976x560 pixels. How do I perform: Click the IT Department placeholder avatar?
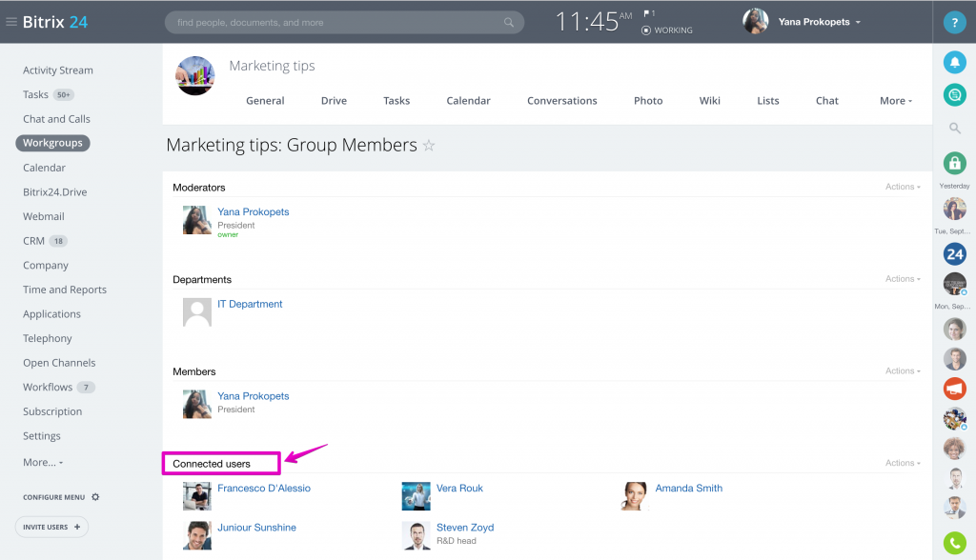coord(196,311)
